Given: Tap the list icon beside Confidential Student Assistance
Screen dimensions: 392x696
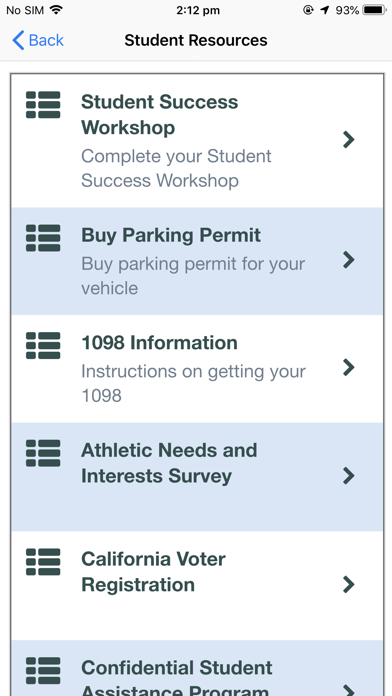Looking at the screenshot, I should (43, 671).
